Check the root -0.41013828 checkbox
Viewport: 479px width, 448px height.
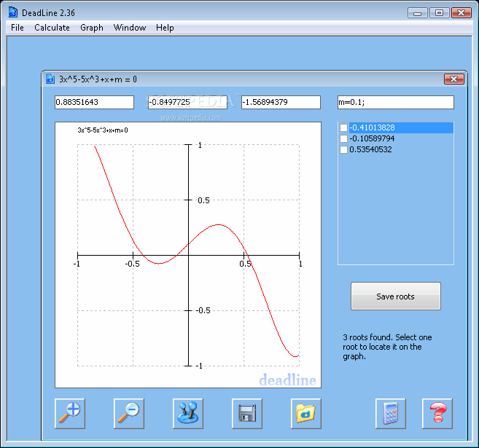point(343,127)
